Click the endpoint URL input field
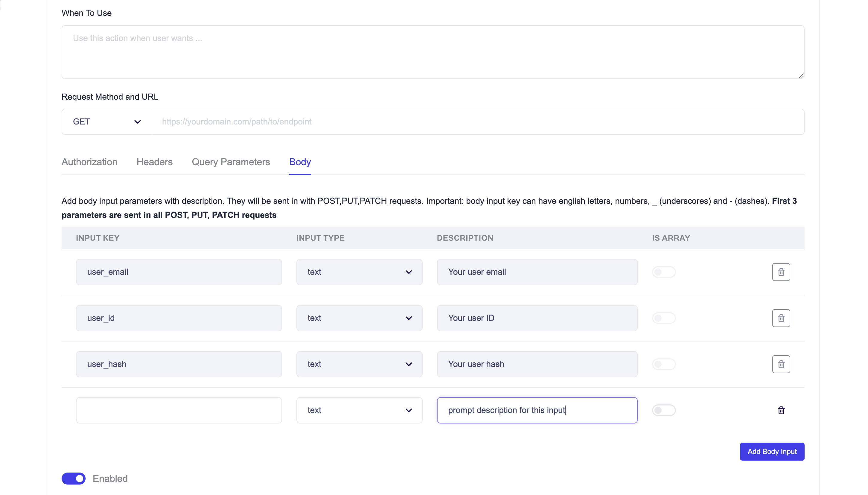Image resolution: width=868 pixels, height=495 pixels. pyautogui.click(x=476, y=122)
